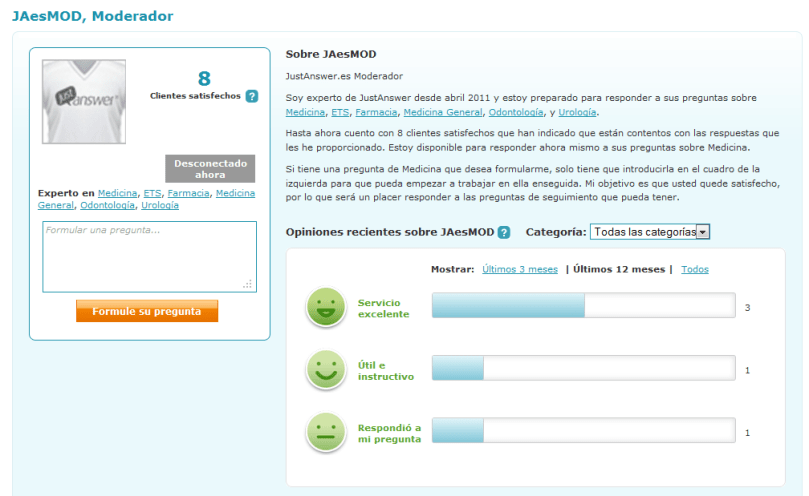The height and width of the screenshot is (496, 809).
Task: Click the Servicio excelente label
Action: (x=383, y=308)
